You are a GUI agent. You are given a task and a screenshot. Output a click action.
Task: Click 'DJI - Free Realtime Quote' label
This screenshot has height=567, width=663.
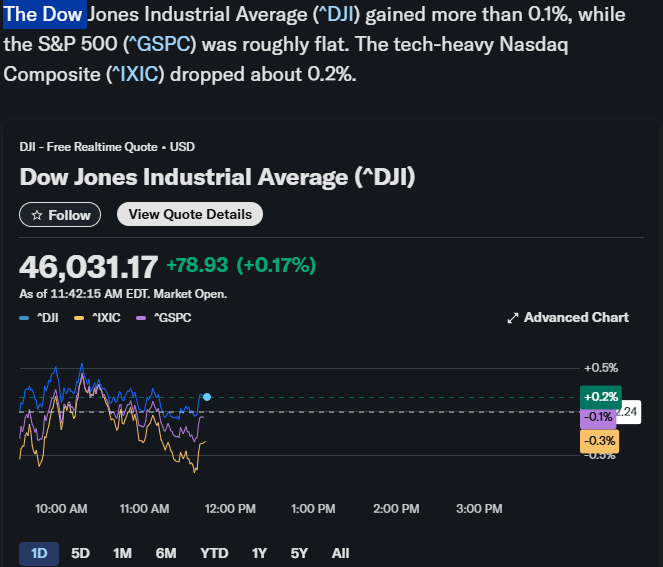point(88,147)
